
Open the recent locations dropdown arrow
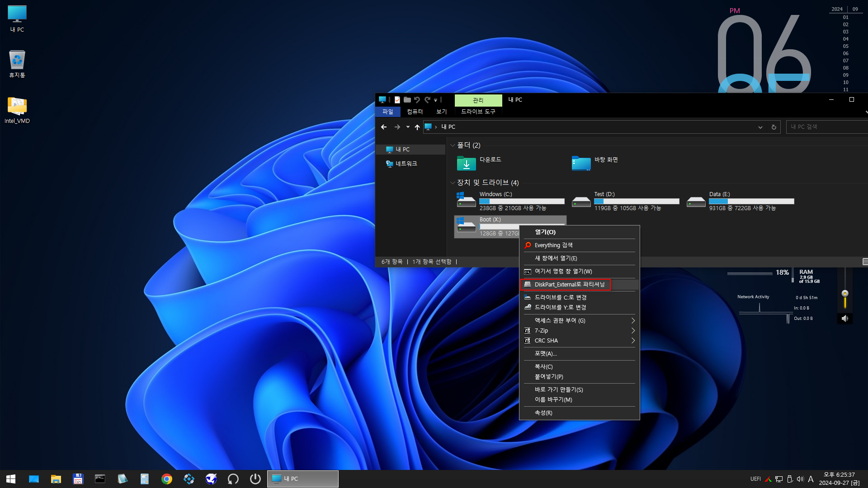tap(408, 127)
